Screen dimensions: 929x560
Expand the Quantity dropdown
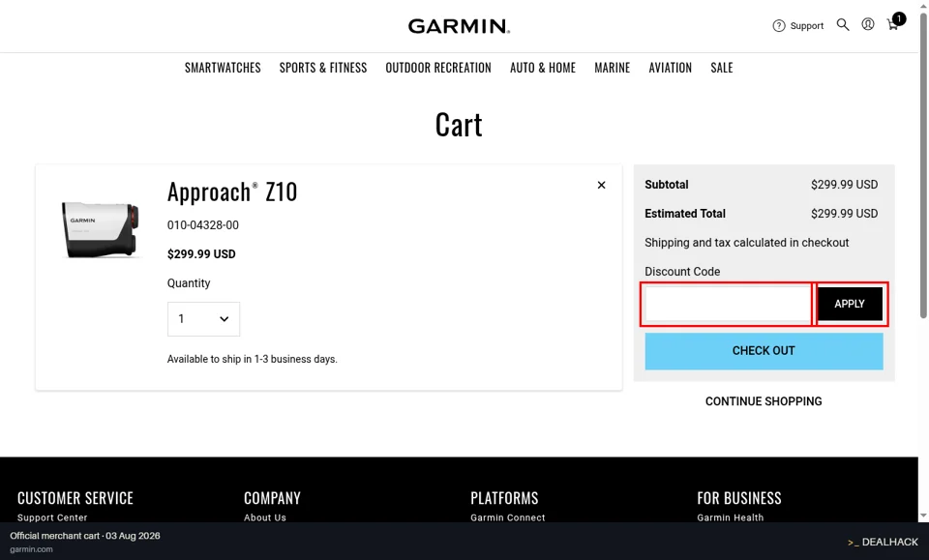(203, 318)
